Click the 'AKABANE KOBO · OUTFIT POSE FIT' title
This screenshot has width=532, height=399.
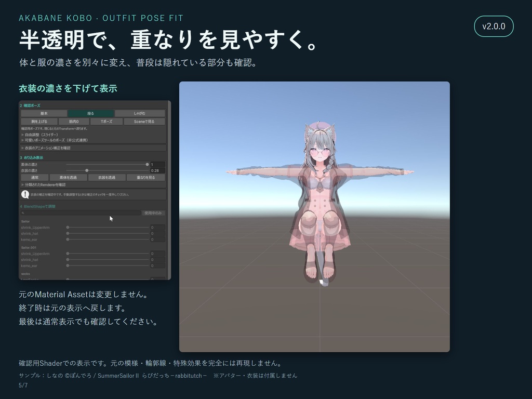[101, 18]
